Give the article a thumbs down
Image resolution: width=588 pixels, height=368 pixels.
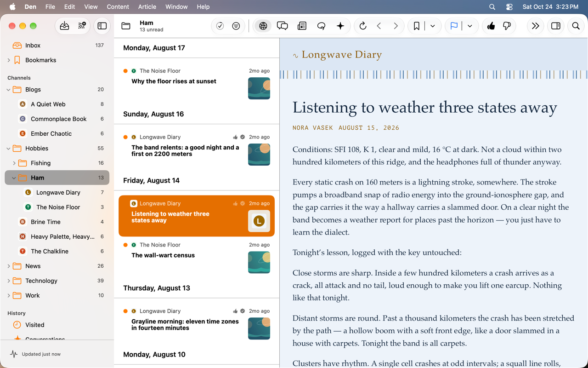coord(507,26)
